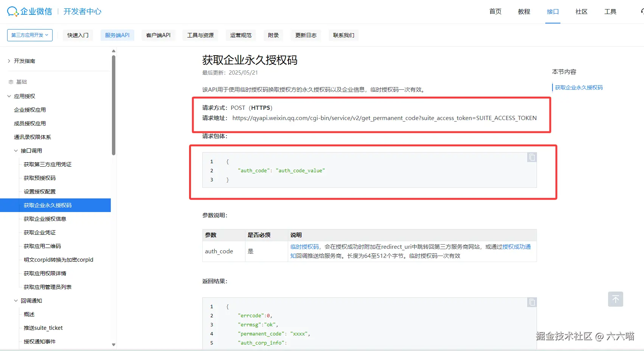Switch to the 服务端API tab
This screenshot has height=351, width=644.
point(117,35)
